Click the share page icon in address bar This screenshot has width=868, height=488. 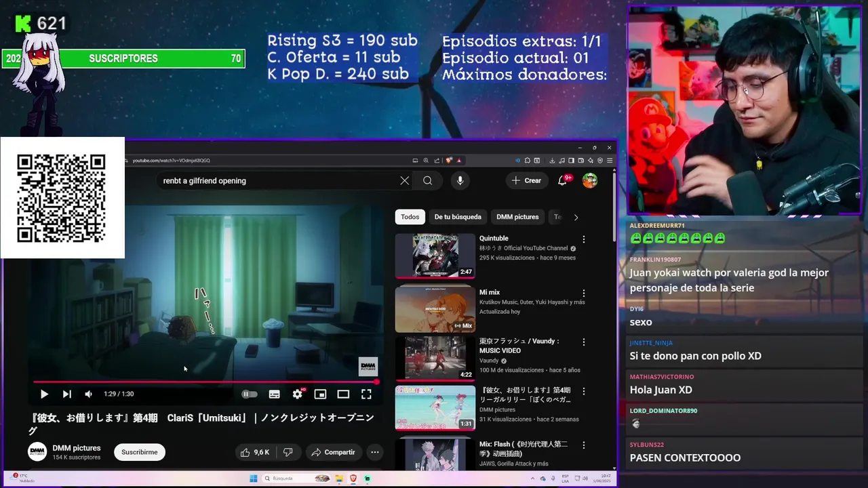tap(437, 161)
